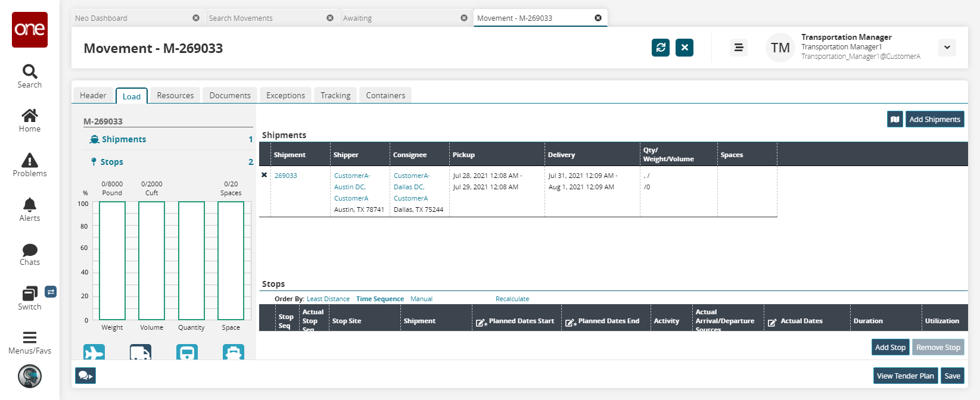Viewport: 980px width, 400px height.
Task: Open the Exceptions tab
Action: point(285,95)
